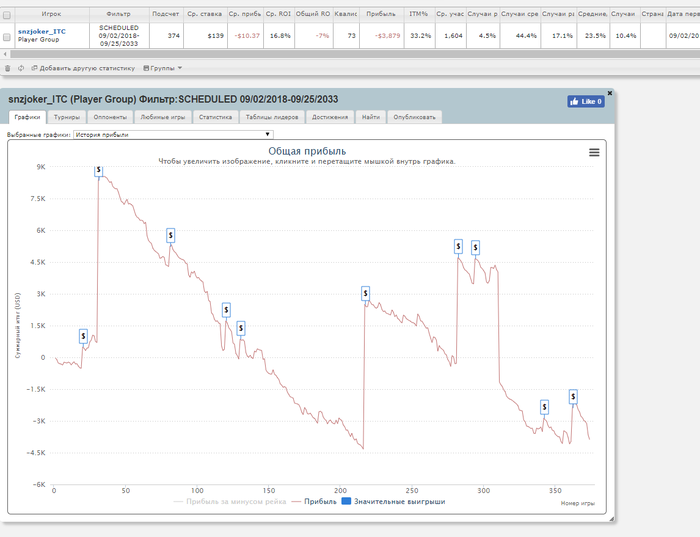Viewport: 700px width, 537px height.
Task: Click the panel resize grip icon in the bottom corner
Action: coord(612,519)
